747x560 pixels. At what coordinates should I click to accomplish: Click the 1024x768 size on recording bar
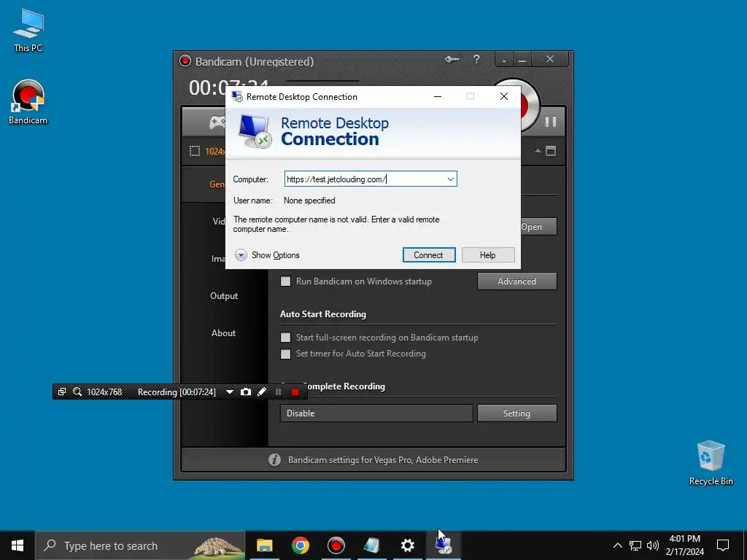[104, 392]
